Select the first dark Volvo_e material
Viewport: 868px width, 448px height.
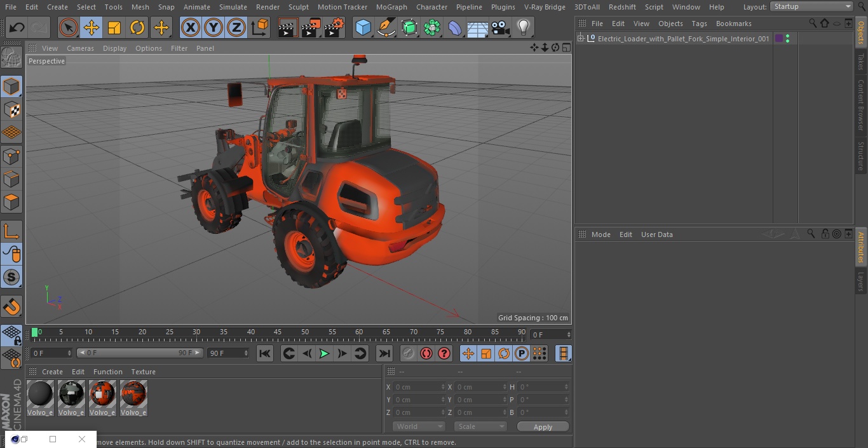[40, 398]
